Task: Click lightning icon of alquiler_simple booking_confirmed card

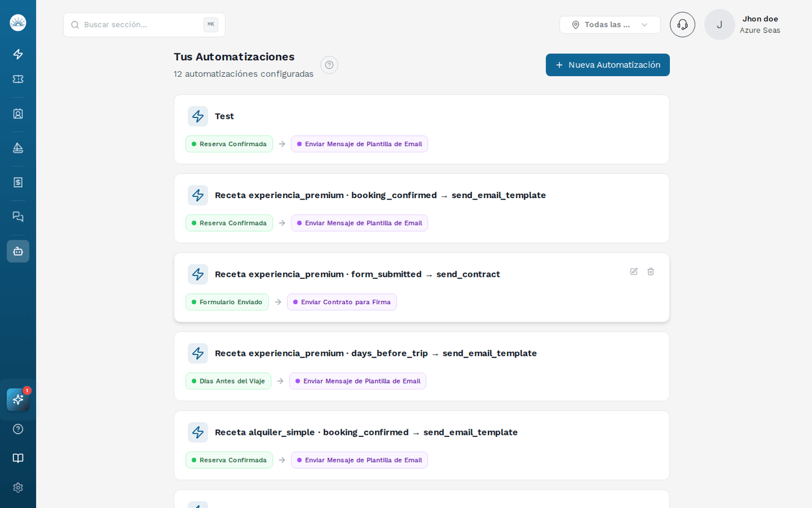Action: pyautogui.click(x=198, y=432)
